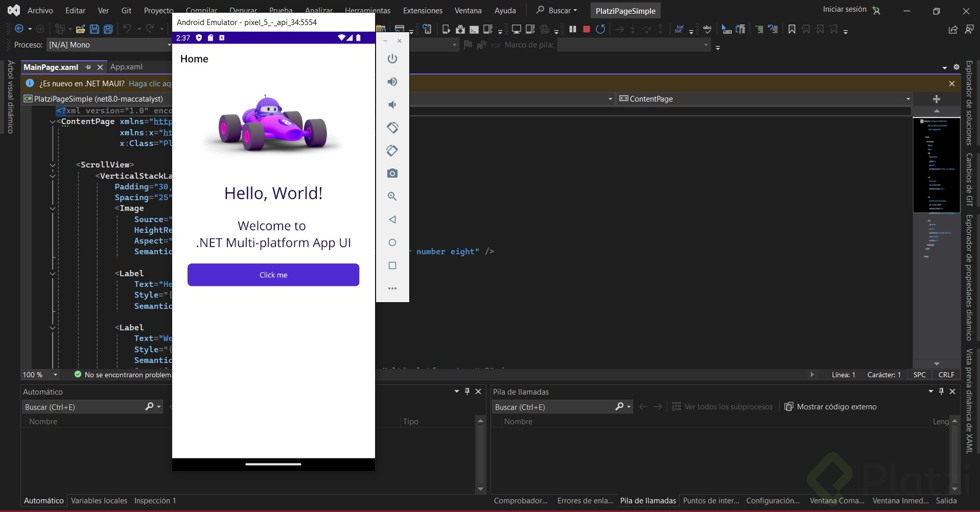Viewport: 980px width, 512px height.
Task: Pause execution in the debug toolbar
Action: tap(572, 30)
